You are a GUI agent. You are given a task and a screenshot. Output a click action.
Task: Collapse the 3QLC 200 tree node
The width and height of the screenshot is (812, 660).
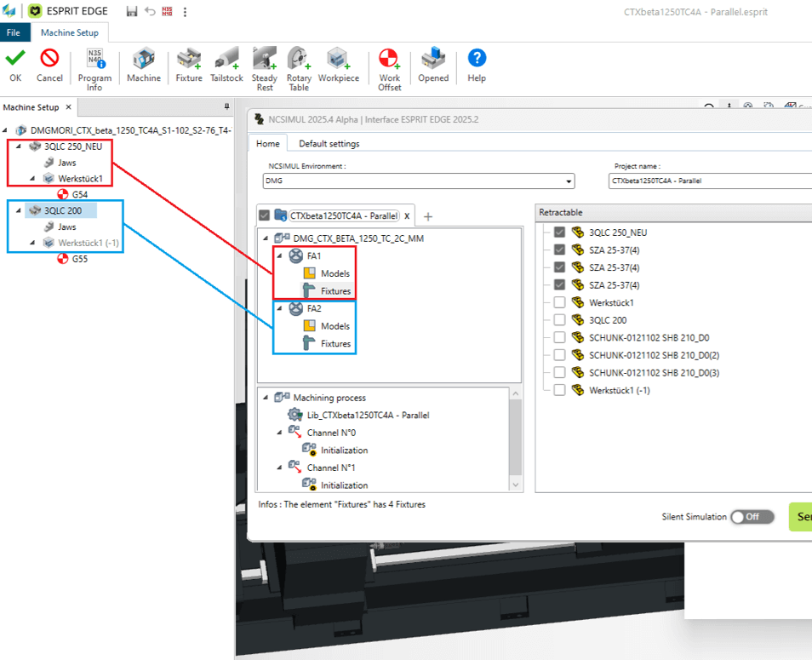click(x=19, y=211)
